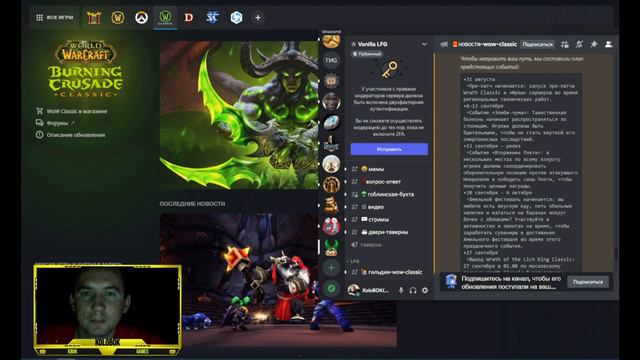Select the WoW Classic tab icon
This screenshot has width=640, height=360.
165,17
